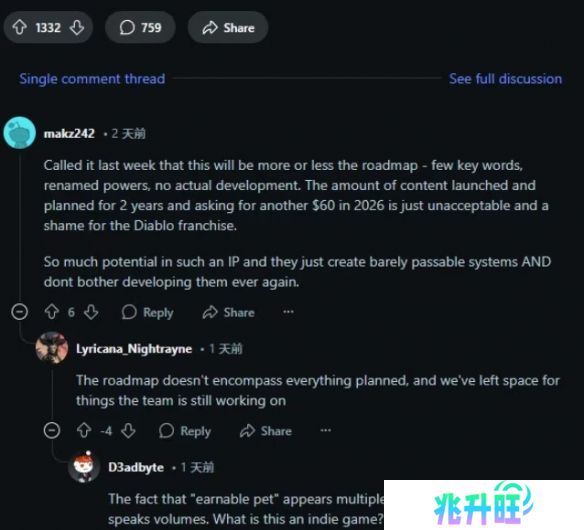Share the post from the top bar
Screen dimensions: 584x530
coord(228,27)
